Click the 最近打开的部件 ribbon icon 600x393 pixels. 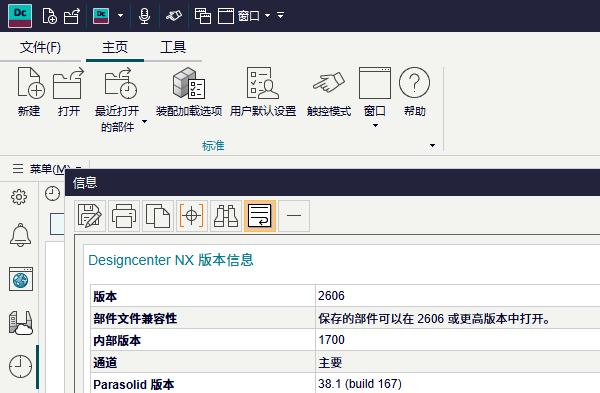tap(121, 83)
